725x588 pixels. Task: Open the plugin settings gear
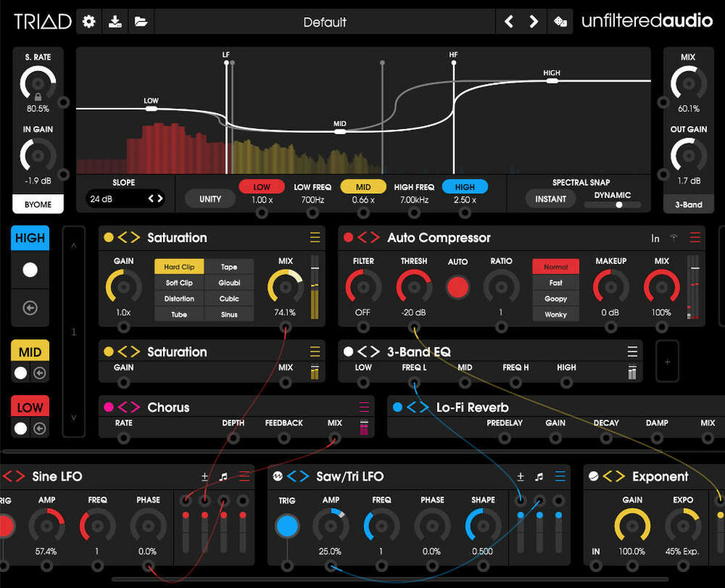[88, 21]
